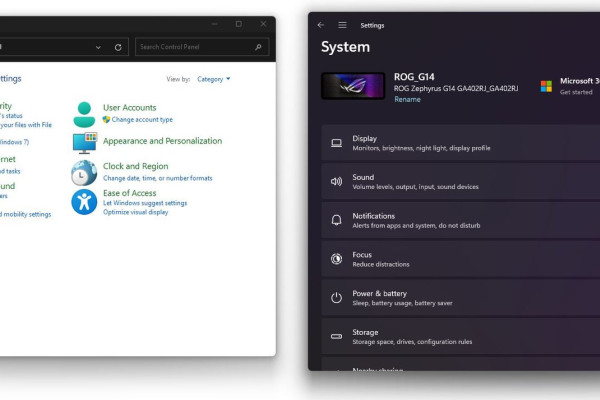Click the Focus icon in Settings

pos(336,259)
